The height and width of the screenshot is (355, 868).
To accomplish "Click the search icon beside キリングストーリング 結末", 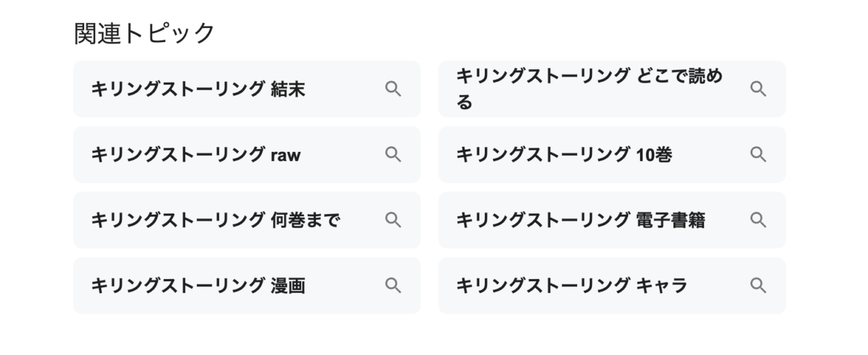I will 393,89.
